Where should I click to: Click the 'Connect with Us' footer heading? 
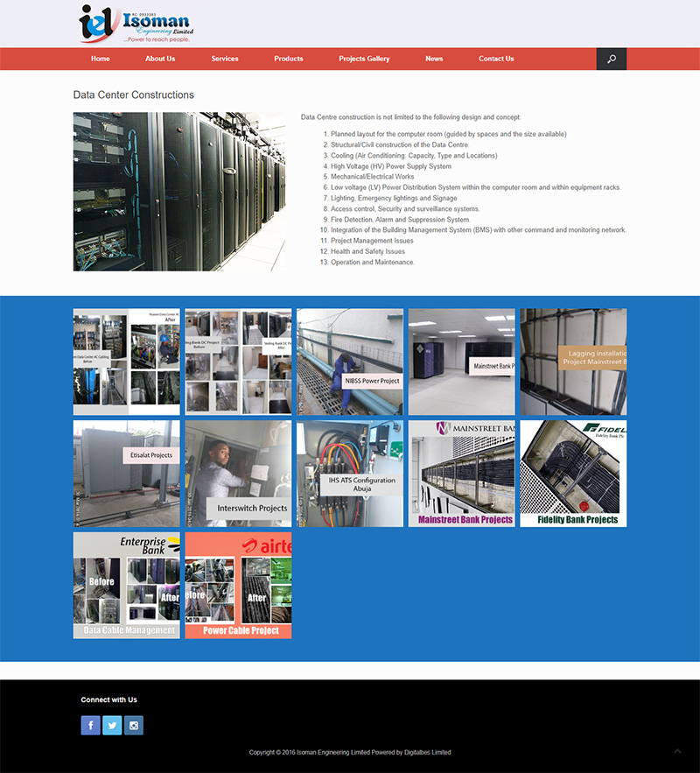point(108,699)
